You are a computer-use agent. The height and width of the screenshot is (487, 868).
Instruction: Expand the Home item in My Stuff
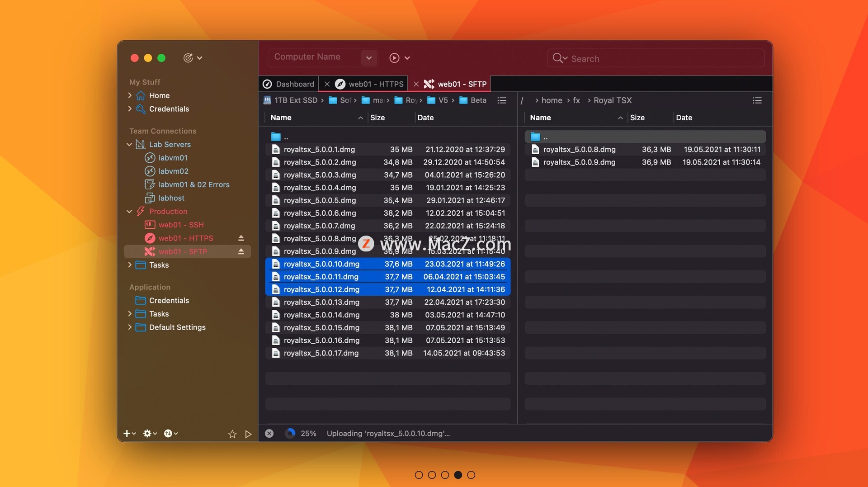130,95
